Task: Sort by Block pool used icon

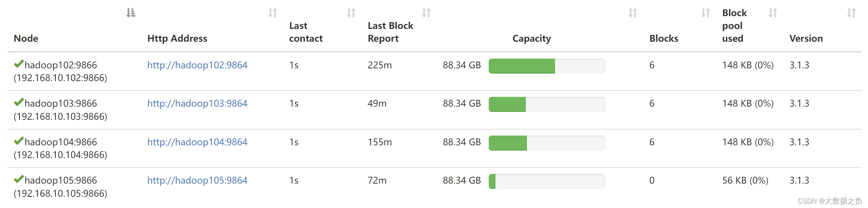Action: tap(773, 13)
